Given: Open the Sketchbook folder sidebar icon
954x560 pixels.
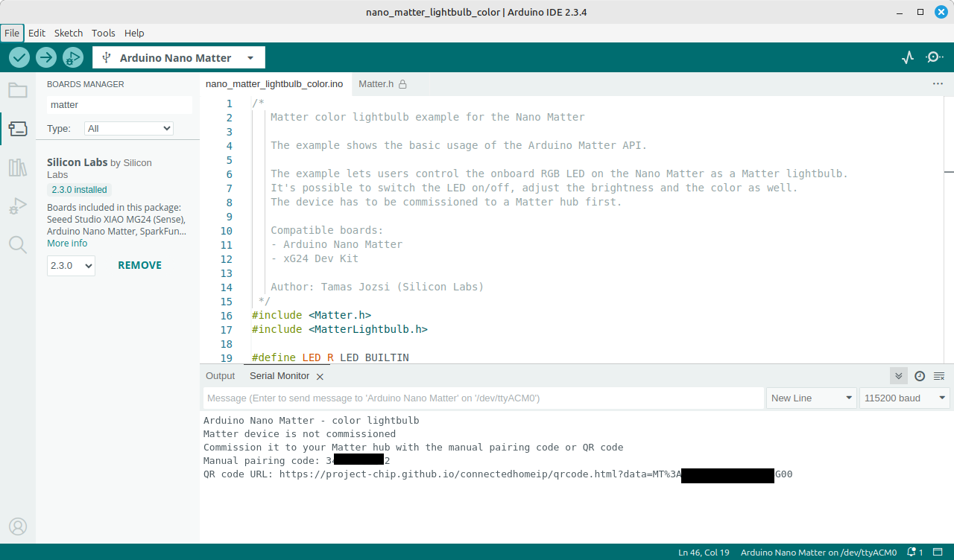Looking at the screenshot, I should pyautogui.click(x=18, y=91).
